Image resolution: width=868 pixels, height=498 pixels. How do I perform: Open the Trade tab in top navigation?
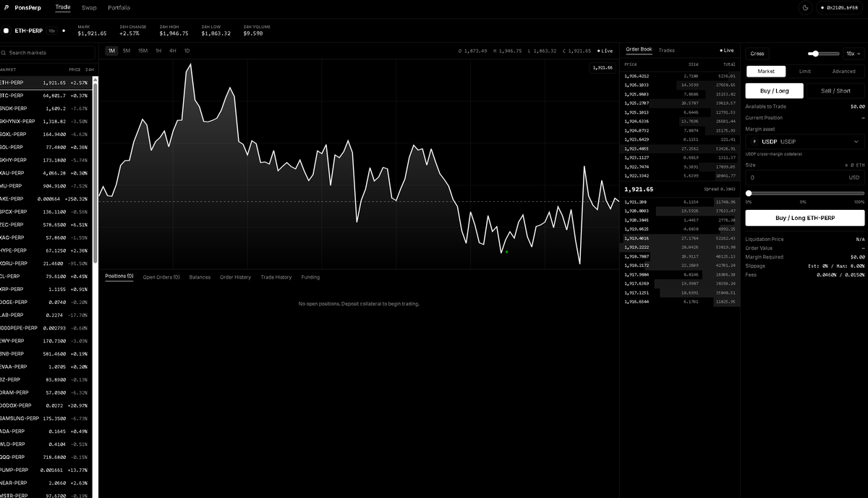pos(63,7)
